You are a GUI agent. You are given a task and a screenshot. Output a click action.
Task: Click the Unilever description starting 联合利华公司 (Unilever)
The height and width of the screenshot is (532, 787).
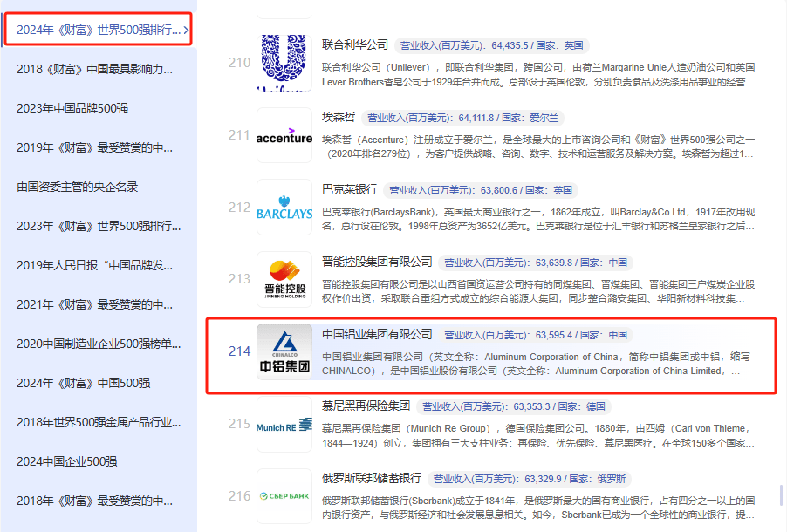pyautogui.click(x=538, y=75)
